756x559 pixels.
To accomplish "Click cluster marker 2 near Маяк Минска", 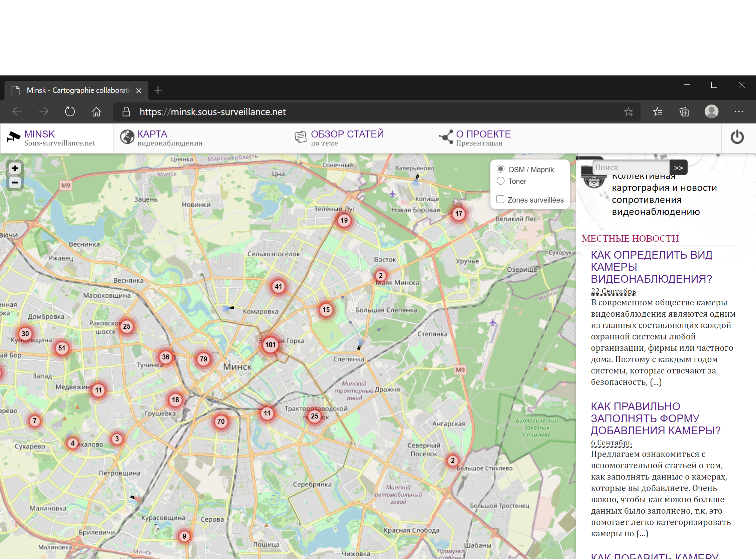I will 381,275.
